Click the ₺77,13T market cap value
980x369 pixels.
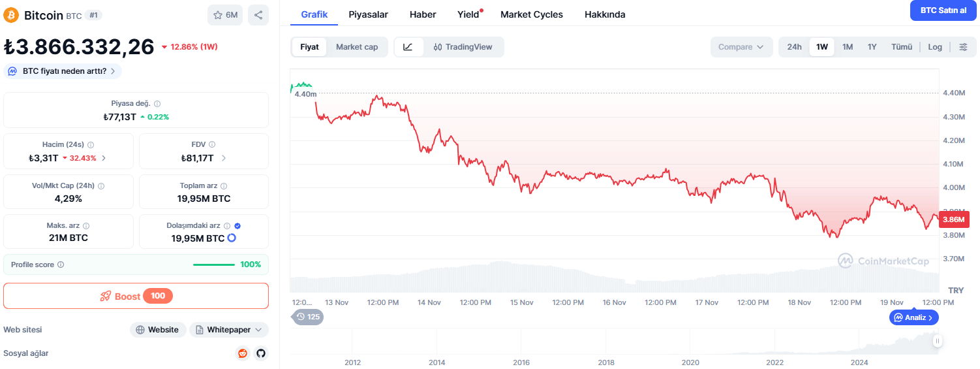119,117
